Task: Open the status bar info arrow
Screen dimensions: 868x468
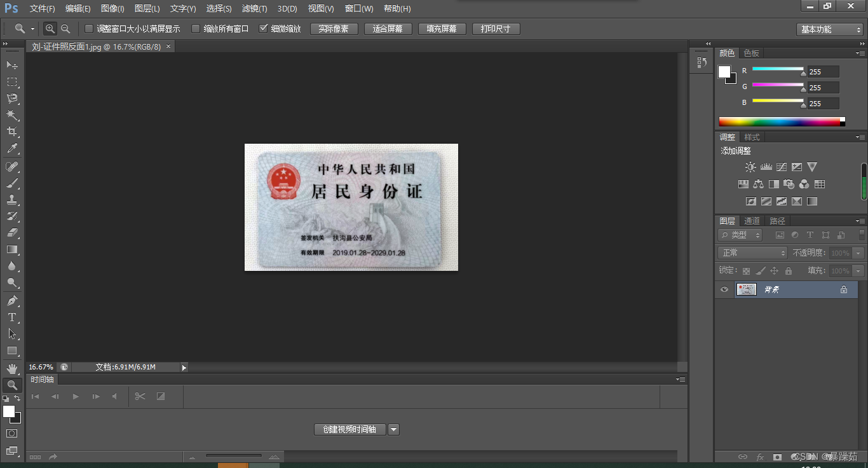Action: coord(184,368)
